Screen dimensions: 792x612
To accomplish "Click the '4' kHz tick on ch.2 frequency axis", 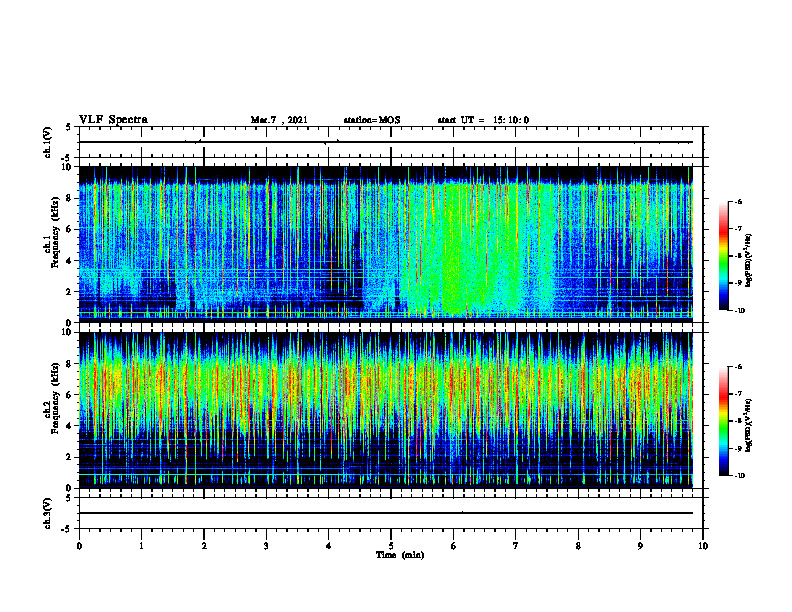I will coord(71,426).
